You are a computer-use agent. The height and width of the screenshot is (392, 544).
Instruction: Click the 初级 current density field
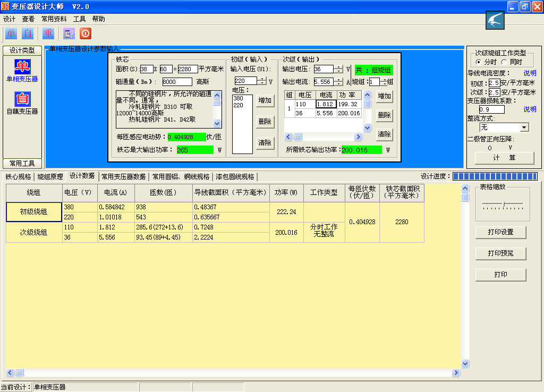495,83
